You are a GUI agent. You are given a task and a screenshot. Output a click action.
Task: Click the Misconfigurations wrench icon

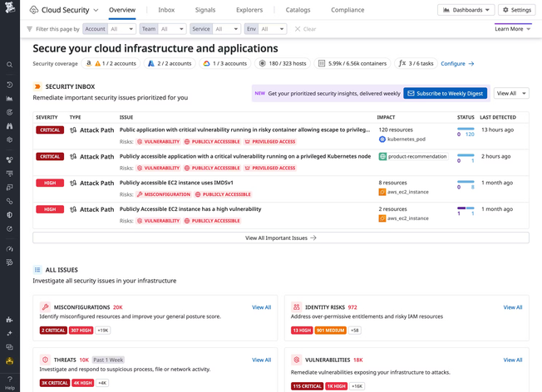pos(46,307)
